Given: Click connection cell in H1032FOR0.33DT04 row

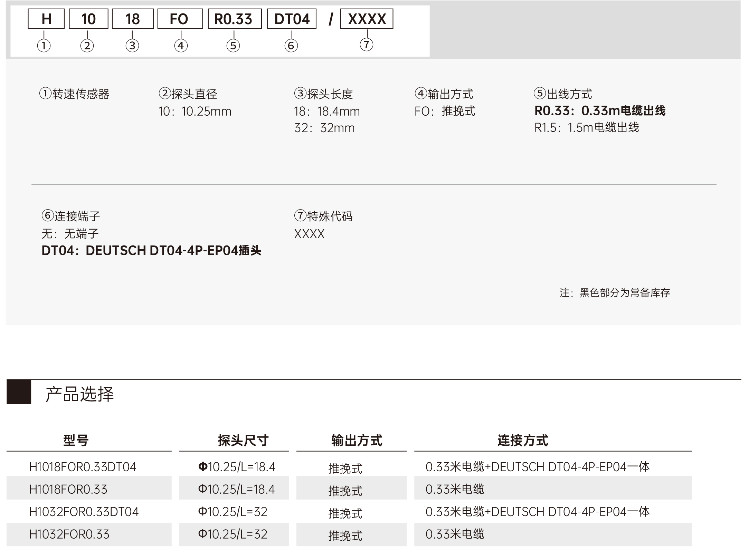Looking at the screenshot, I should [x=538, y=512].
